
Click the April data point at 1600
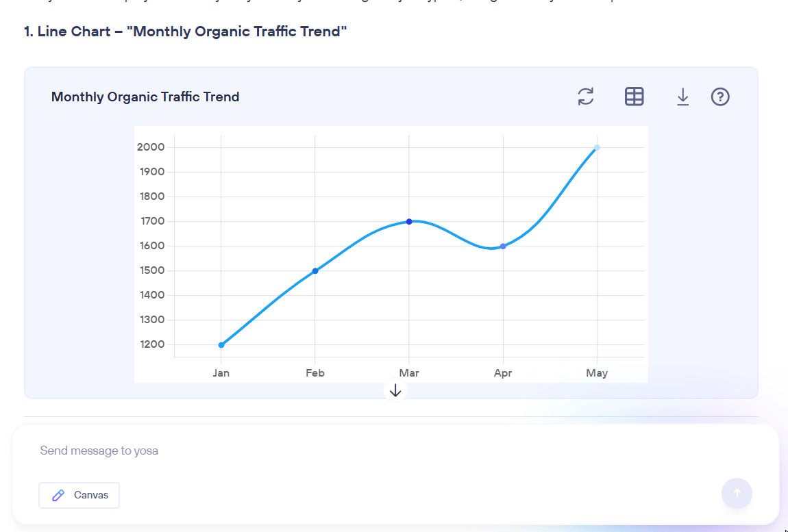pyautogui.click(x=503, y=246)
